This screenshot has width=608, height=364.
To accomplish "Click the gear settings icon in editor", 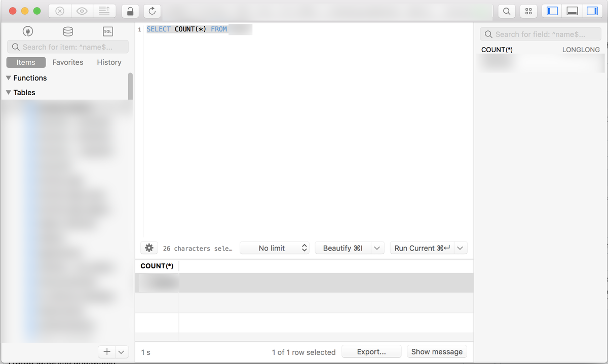I will [149, 248].
